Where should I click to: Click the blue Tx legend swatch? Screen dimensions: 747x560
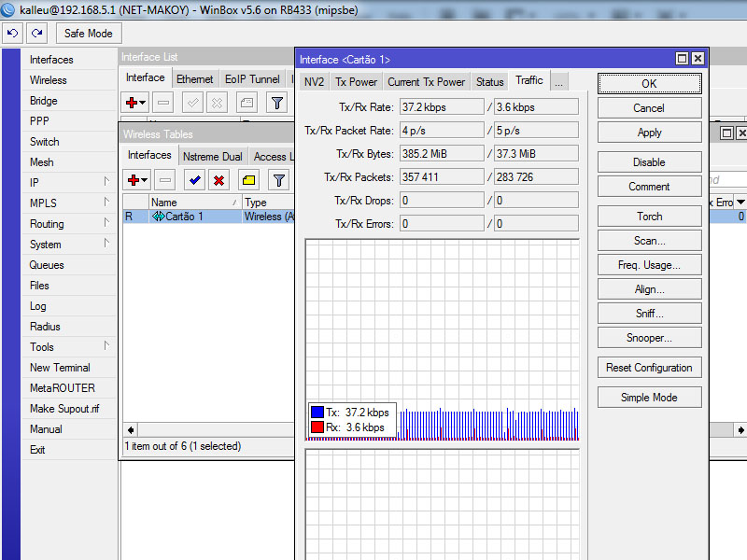coord(317,413)
